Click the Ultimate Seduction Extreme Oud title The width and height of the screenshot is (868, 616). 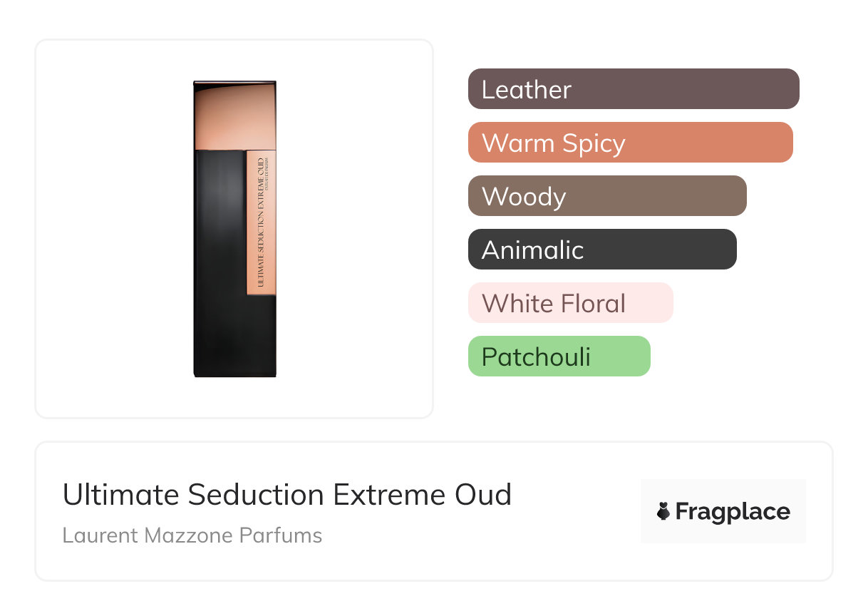pyautogui.click(x=287, y=495)
